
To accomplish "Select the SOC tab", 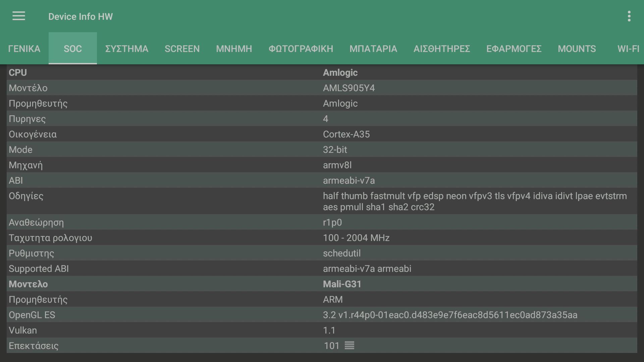I will [x=73, y=49].
